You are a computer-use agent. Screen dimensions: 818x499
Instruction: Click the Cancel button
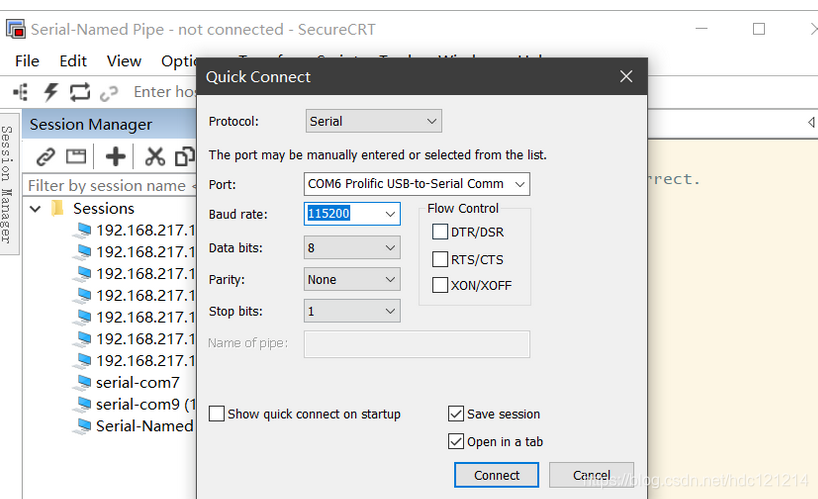point(592,475)
